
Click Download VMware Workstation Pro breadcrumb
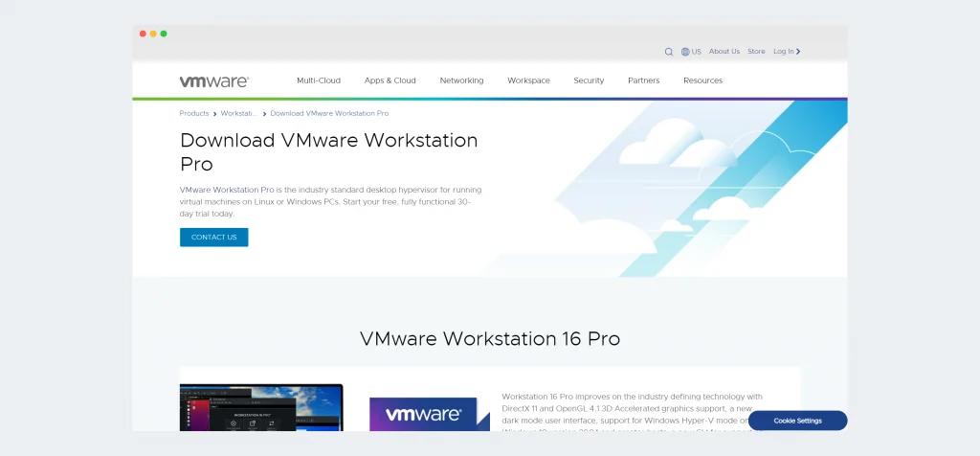pyautogui.click(x=329, y=113)
